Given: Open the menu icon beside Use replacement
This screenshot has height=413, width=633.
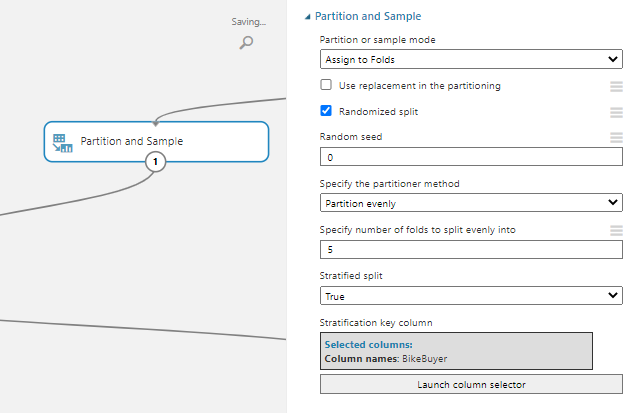Looking at the screenshot, I should coord(616,86).
